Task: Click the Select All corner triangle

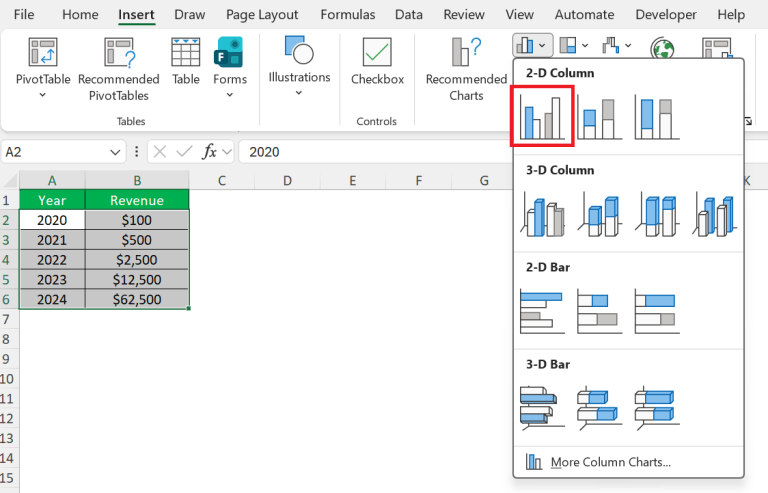Action: tap(11, 181)
